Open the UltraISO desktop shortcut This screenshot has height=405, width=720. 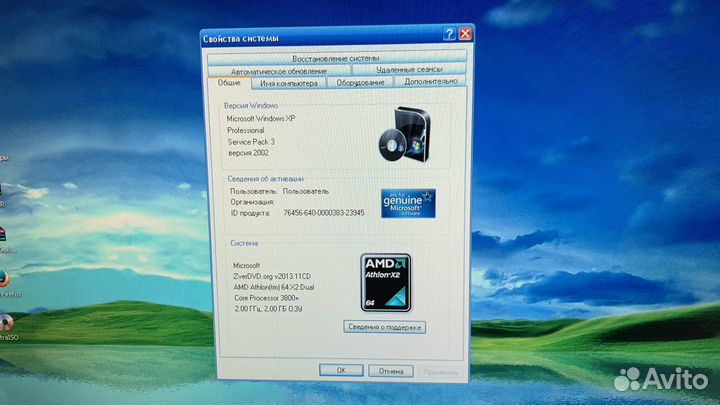tap(6, 323)
